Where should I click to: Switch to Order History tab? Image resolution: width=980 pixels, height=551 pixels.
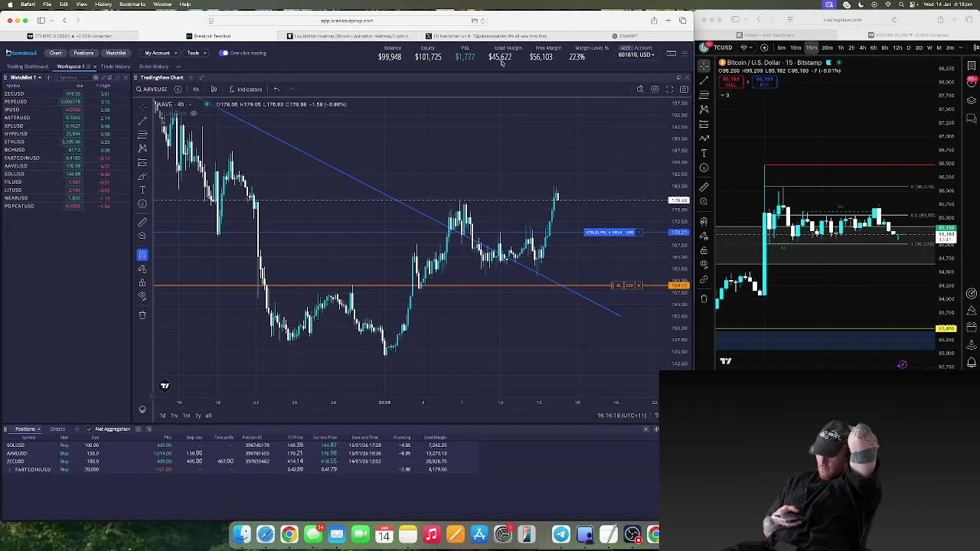coord(154,67)
